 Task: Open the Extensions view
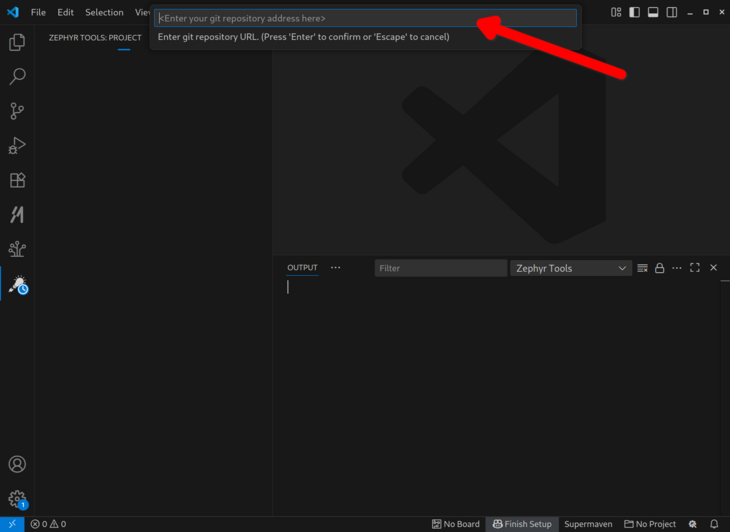pos(17,180)
